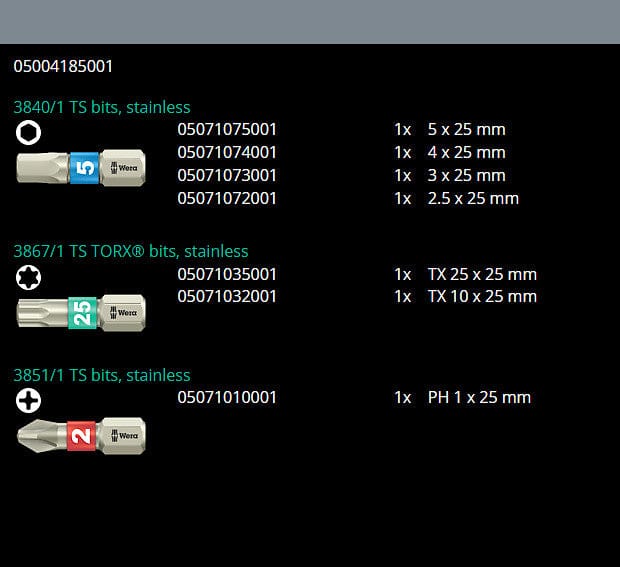Click the blue hex bit image

tap(81, 168)
